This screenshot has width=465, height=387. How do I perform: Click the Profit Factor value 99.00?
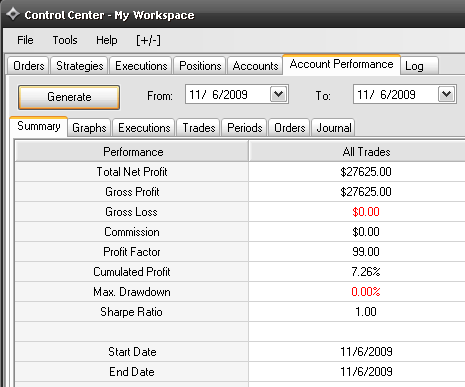click(366, 252)
